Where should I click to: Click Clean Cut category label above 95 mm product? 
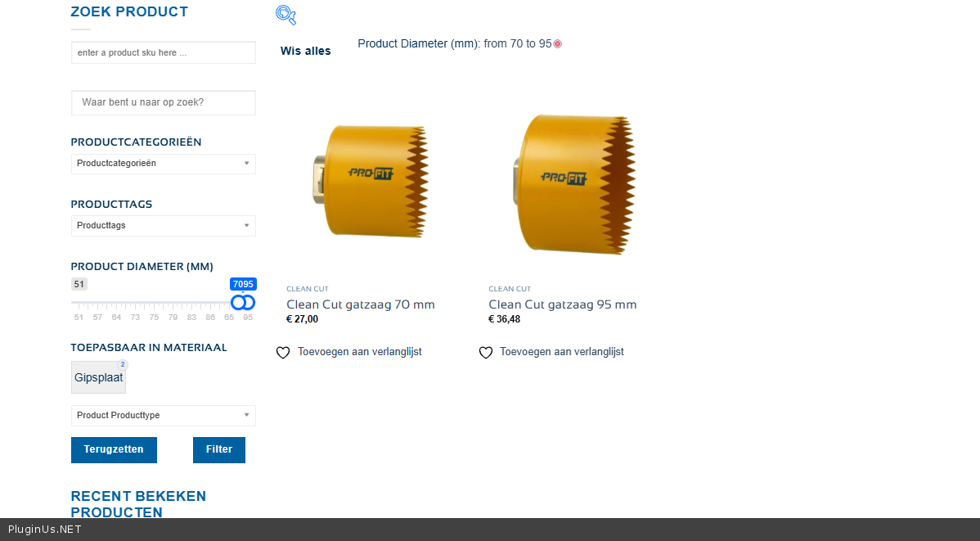pyautogui.click(x=510, y=289)
